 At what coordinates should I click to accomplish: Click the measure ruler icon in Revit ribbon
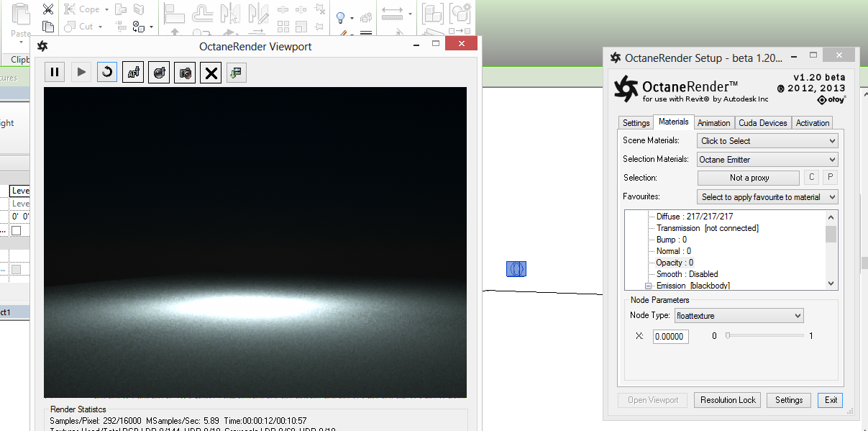pos(392,13)
